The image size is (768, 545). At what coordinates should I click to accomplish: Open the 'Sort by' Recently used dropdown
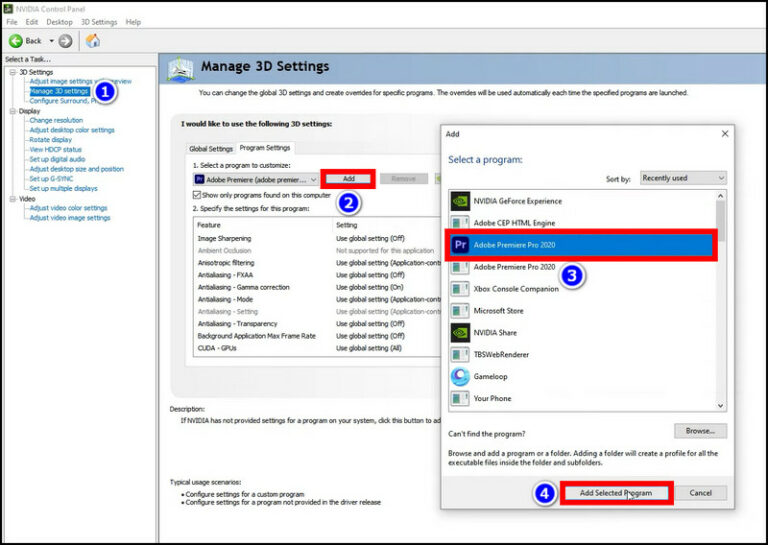point(682,178)
